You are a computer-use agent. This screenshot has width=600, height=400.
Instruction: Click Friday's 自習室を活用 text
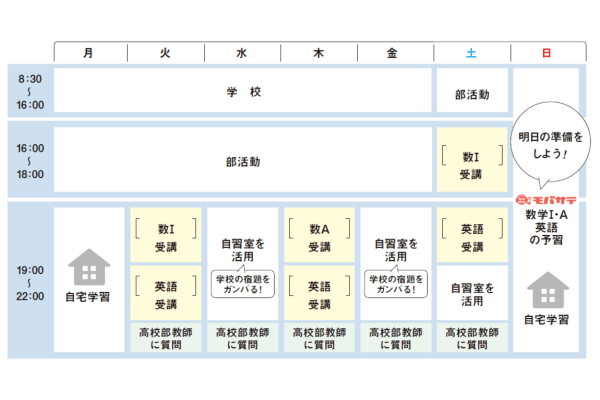click(395, 248)
